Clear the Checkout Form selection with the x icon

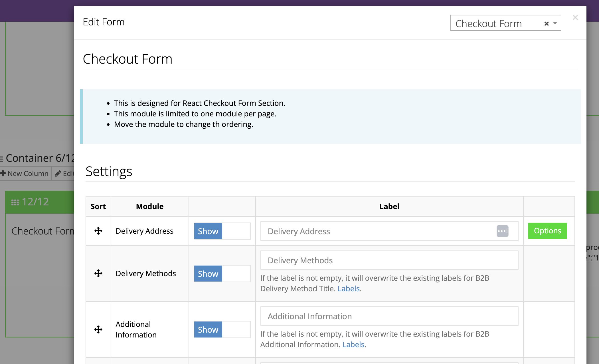click(546, 24)
